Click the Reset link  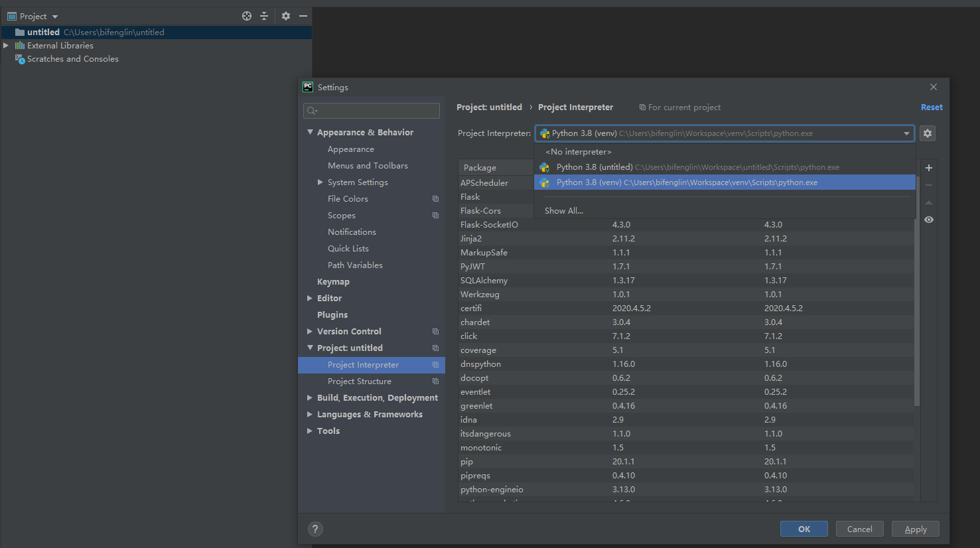[x=932, y=107]
